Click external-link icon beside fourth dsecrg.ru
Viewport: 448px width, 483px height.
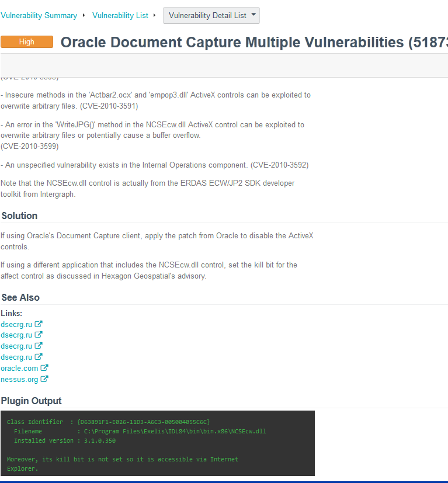[39, 357]
